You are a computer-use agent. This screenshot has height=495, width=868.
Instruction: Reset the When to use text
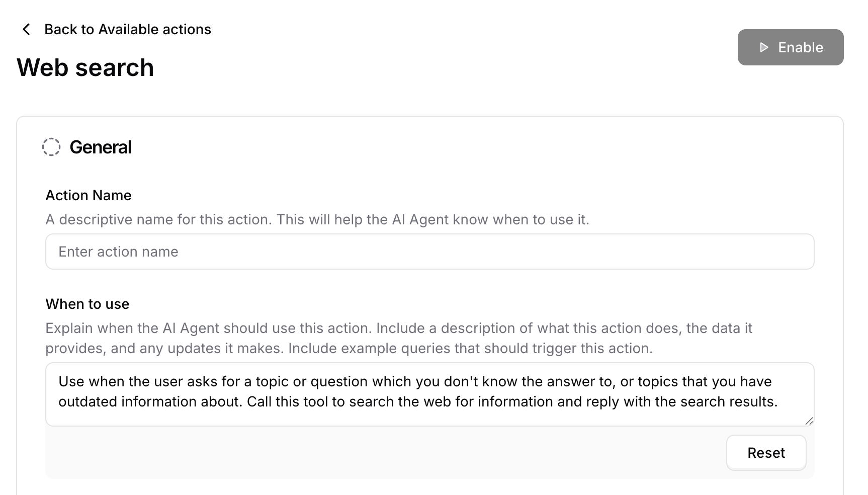[766, 453]
